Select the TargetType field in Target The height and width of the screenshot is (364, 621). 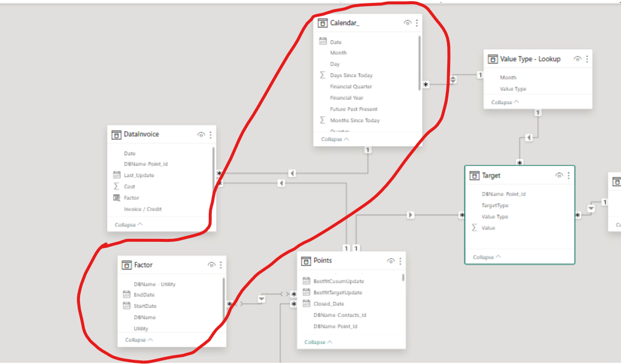(495, 206)
